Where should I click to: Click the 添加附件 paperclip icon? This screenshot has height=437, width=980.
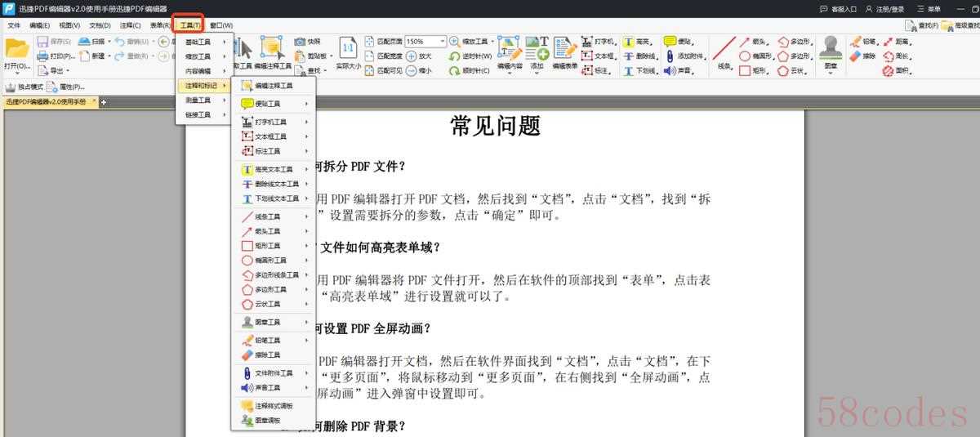670,56
